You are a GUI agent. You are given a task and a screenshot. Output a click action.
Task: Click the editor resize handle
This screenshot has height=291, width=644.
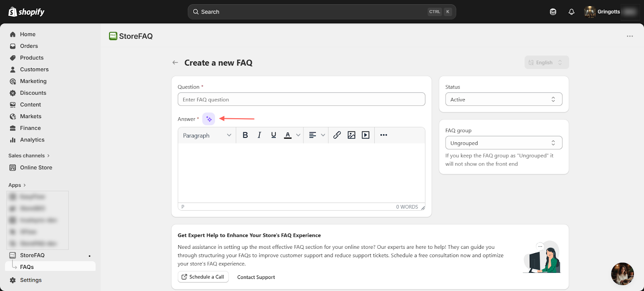tap(423, 207)
